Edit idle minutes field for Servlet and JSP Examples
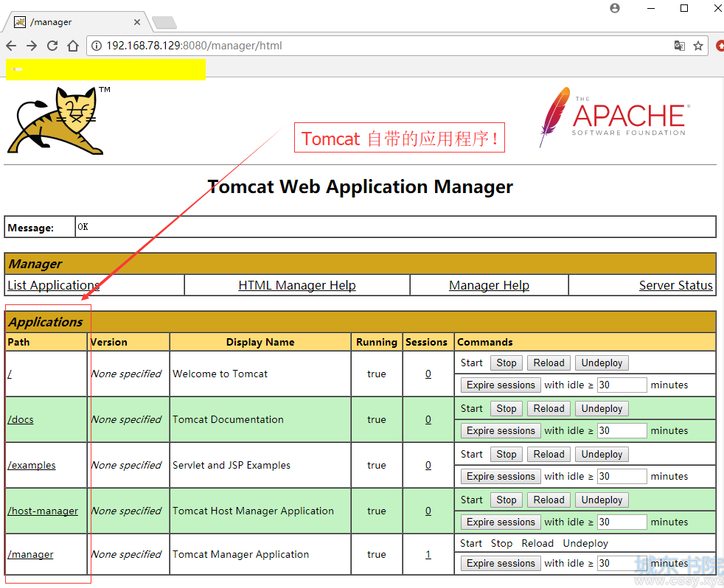 (622, 476)
